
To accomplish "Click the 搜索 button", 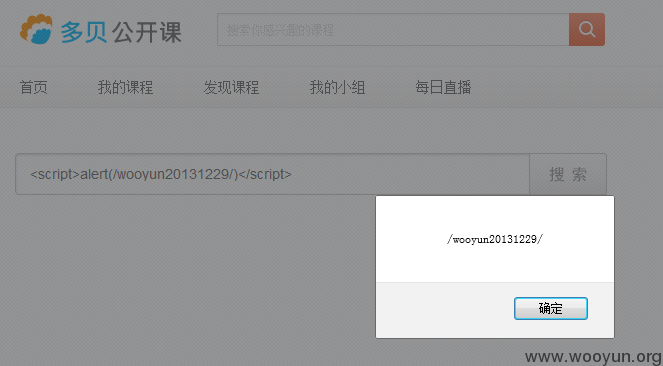I will coord(568,174).
